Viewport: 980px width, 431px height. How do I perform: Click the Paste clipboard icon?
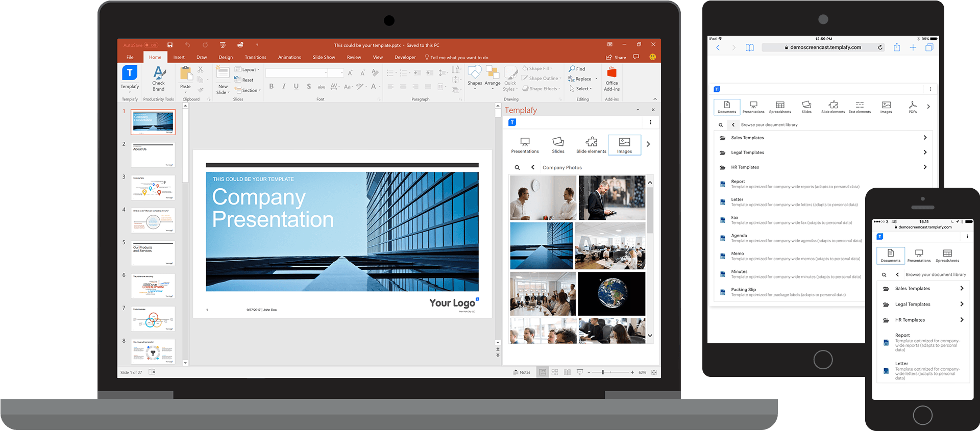pos(186,73)
